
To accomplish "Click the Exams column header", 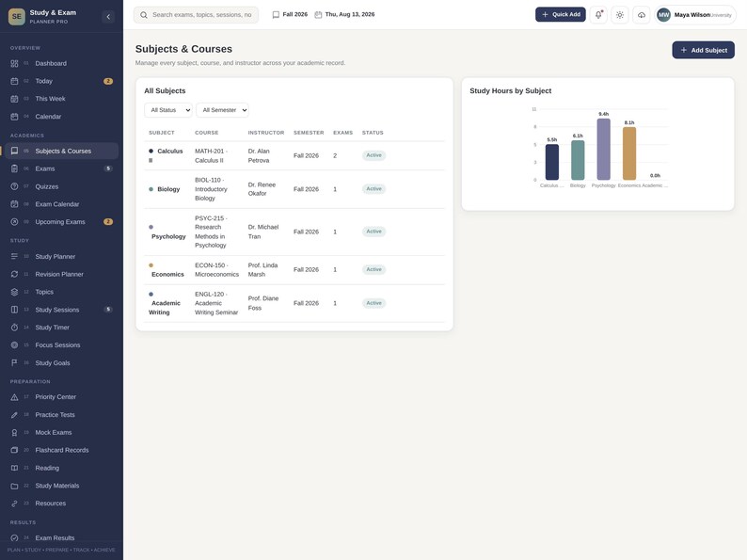I will point(343,133).
